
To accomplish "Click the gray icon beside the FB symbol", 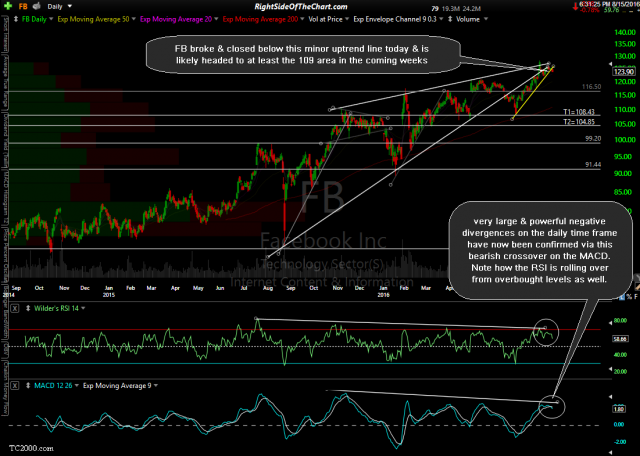I will 37,6.
